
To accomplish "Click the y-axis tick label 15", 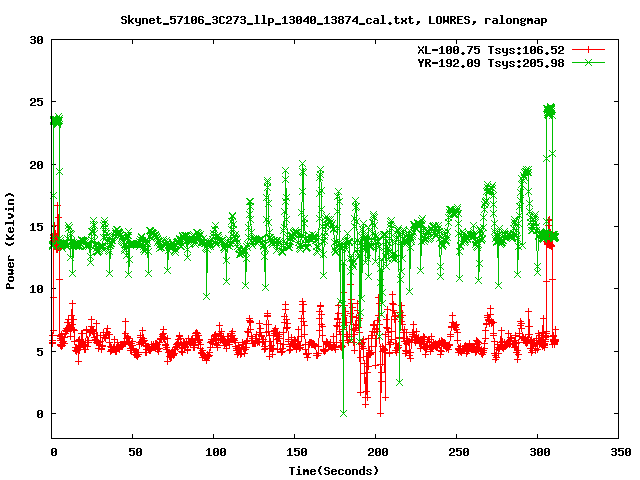I will point(36,227).
